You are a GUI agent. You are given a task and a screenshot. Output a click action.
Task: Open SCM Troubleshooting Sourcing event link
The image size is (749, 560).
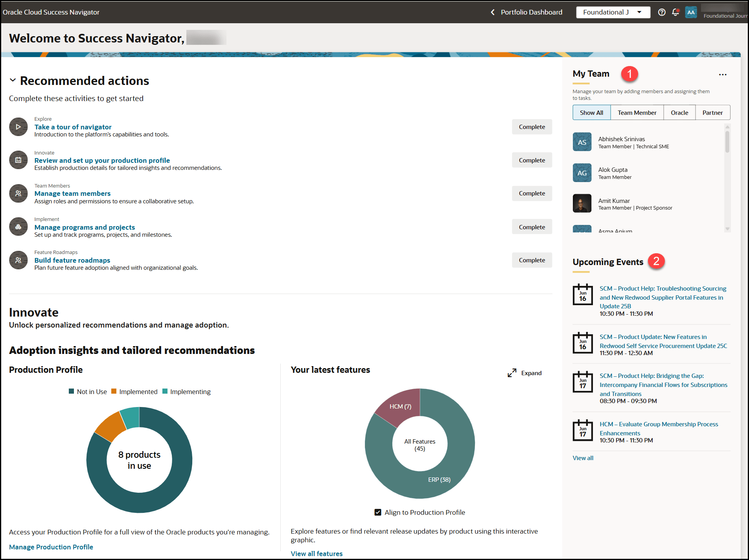663,297
